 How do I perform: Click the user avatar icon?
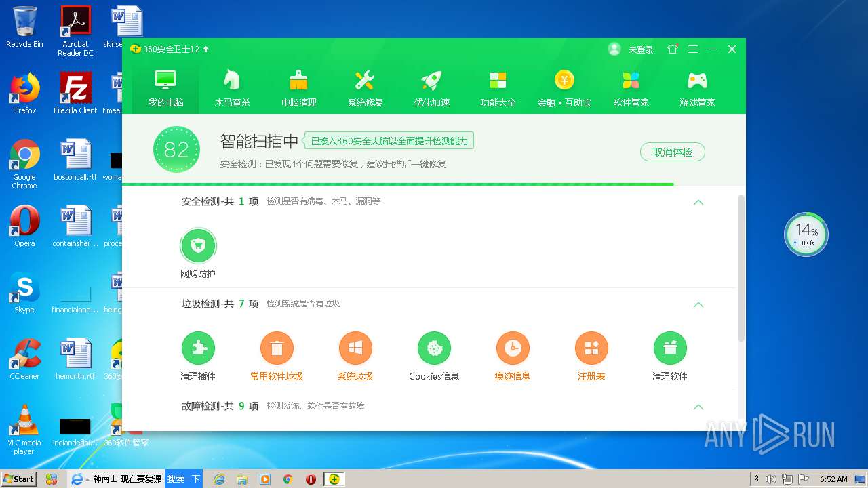[614, 49]
